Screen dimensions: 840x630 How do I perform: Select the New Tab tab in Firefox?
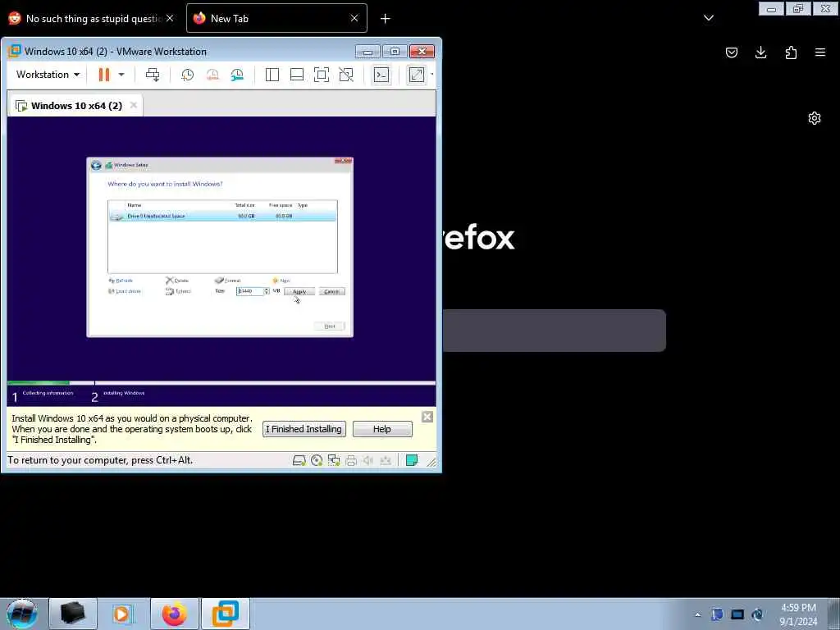point(276,18)
